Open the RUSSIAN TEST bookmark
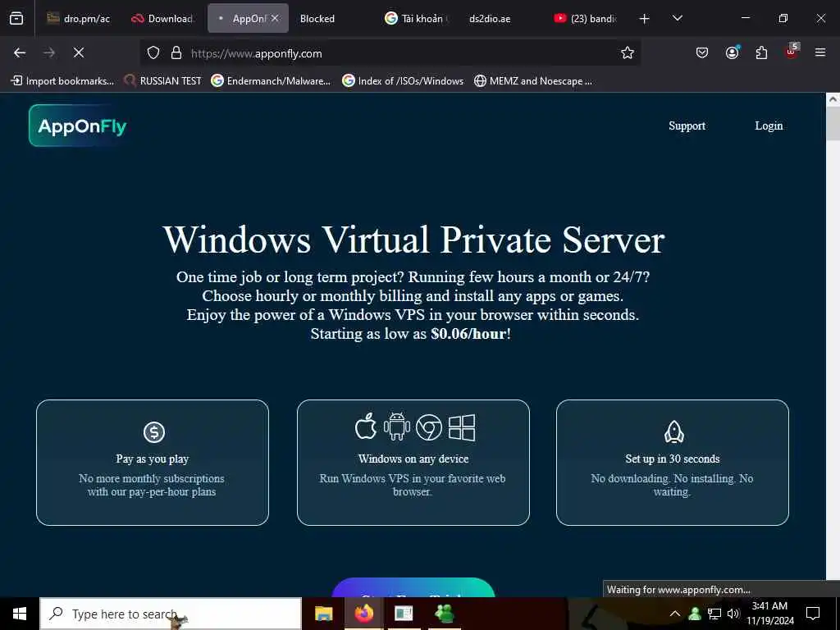The height and width of the screenshot is (630, 840). [163, 81]
